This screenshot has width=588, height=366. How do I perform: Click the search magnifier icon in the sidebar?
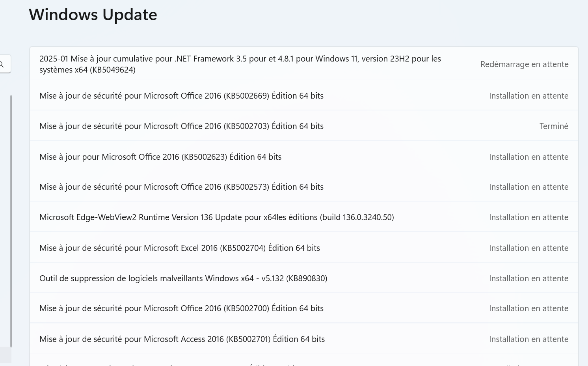(2, 64)
